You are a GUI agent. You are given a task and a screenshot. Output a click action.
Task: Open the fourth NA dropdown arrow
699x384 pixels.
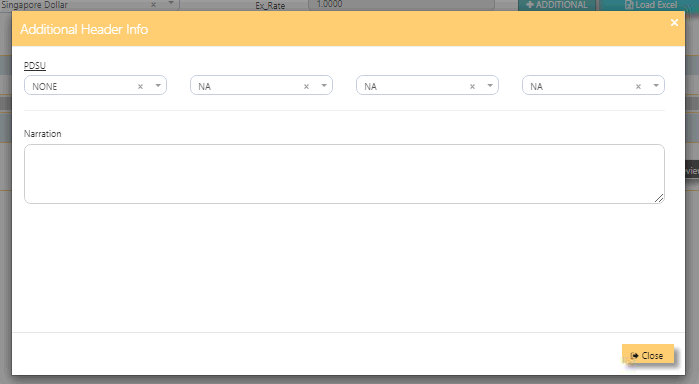(x=656, y=86)
